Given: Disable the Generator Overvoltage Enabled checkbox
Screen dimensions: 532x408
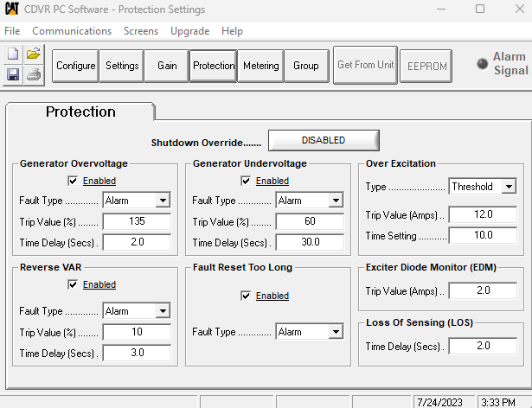Looking at the screenshot, I should [x=73, y=181].
